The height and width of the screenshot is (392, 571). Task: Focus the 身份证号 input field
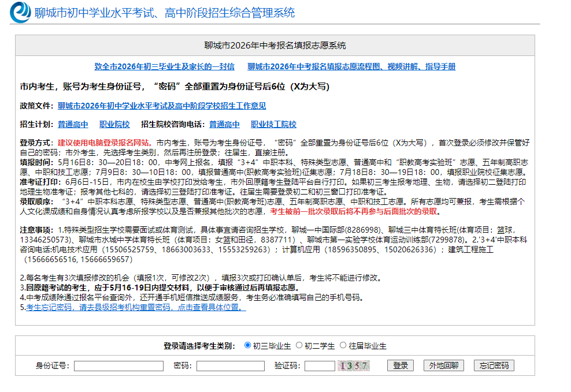click(x=118, y=366)
